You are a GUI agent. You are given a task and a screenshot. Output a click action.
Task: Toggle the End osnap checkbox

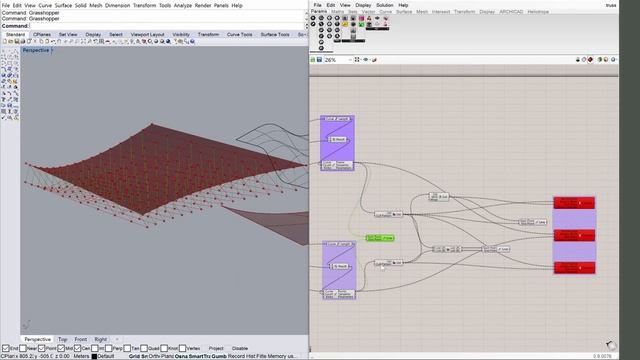[x=6, y=348]
